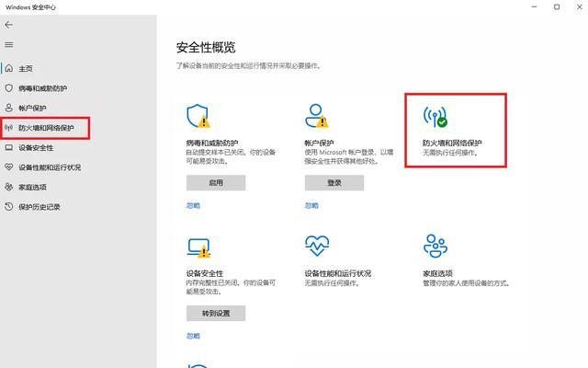The image size is (588, 368).
Task: Click the 帐户保护 card title
Action: click(x=319, y=144)
